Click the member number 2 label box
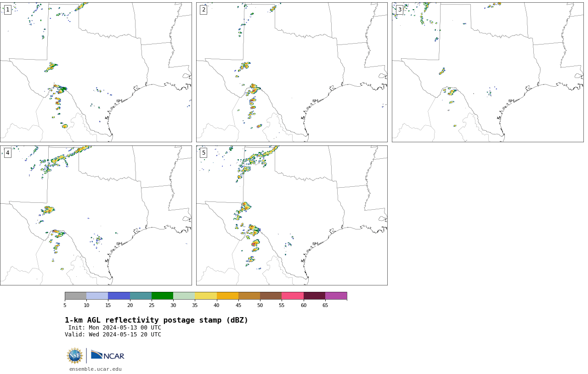 204,10
